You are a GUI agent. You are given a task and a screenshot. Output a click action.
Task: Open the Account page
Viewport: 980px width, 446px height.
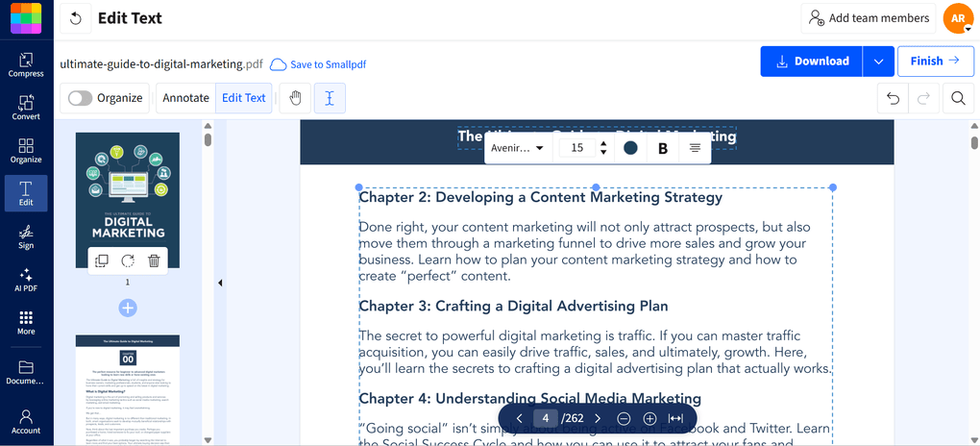(26, 422)
